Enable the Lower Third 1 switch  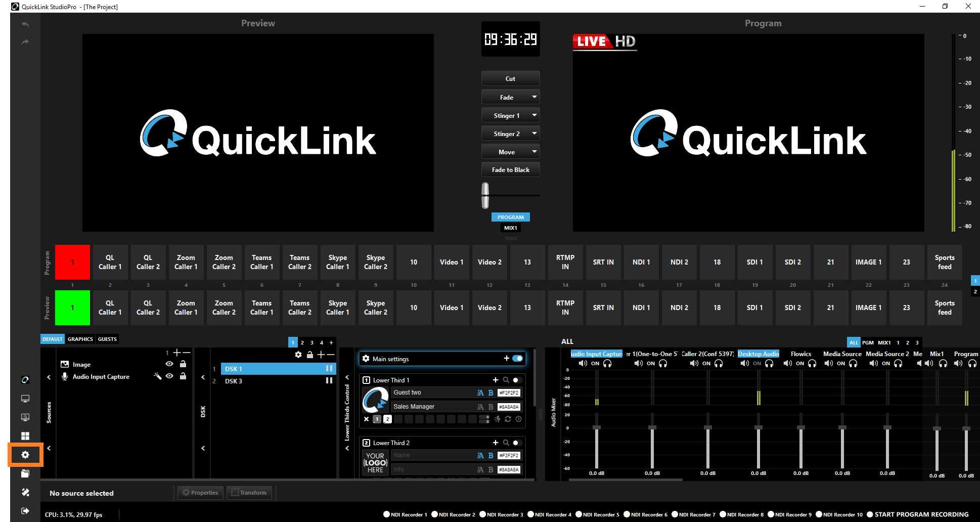[x=516, y=380]
